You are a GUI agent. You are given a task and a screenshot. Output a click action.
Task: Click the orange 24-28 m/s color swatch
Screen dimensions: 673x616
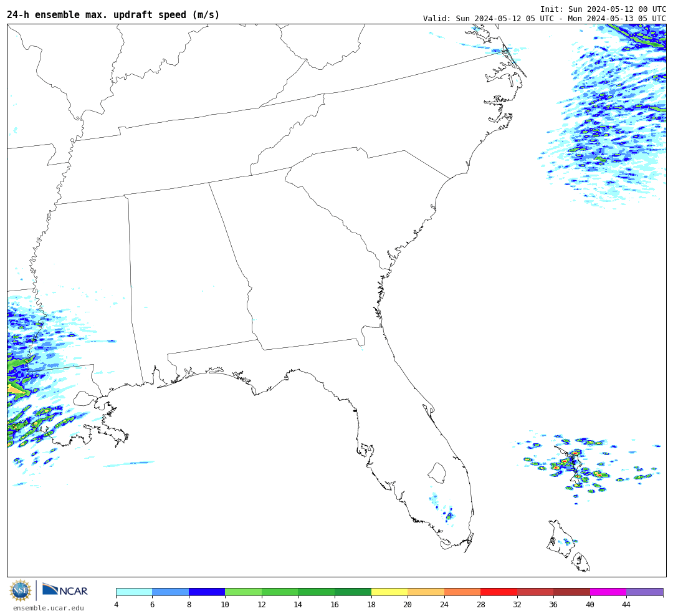coord(462,592)
